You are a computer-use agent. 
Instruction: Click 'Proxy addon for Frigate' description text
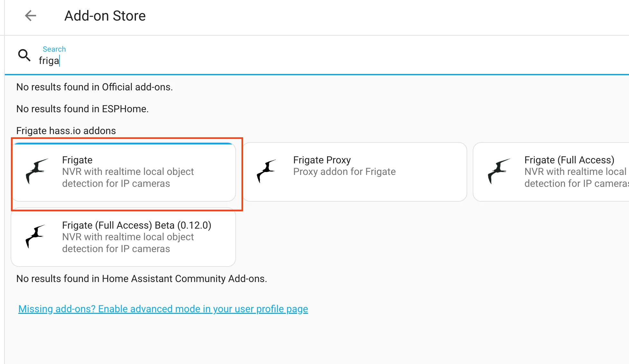point(344,172)
